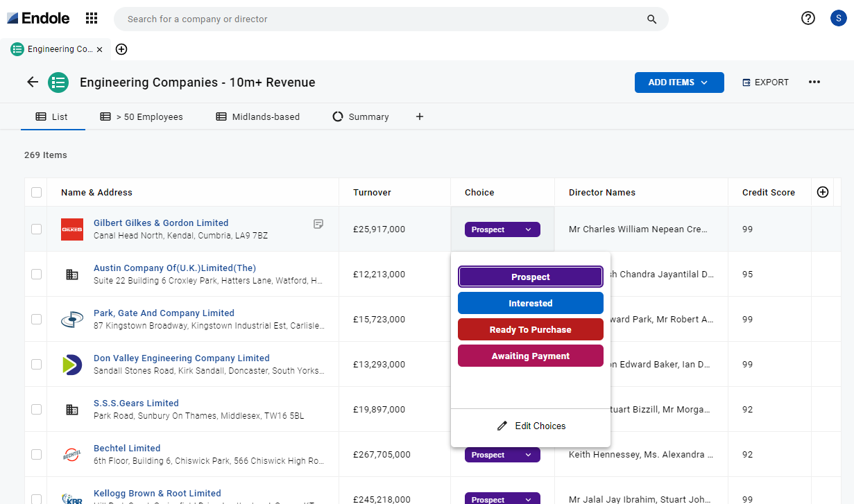Screen dimensions: 854x504
Task: Open the Midlands-based tab
Action: (258, 116)
